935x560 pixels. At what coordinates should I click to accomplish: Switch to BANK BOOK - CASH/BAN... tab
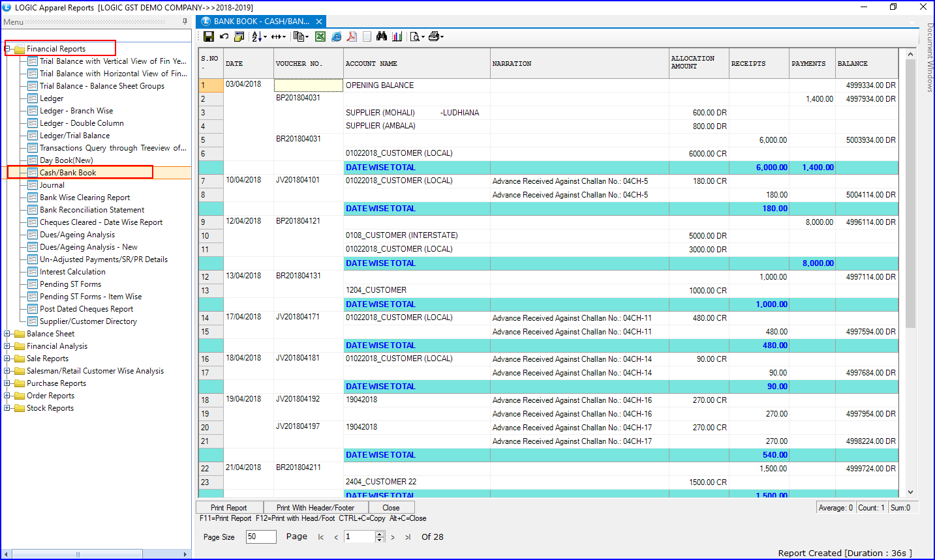coord(261,22)
